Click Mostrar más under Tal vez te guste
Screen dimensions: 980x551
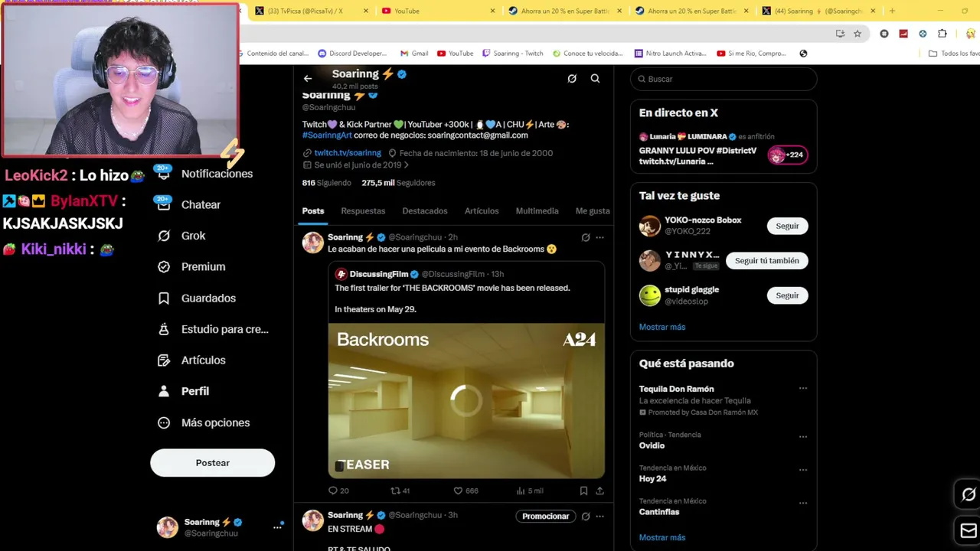point(662,327)
